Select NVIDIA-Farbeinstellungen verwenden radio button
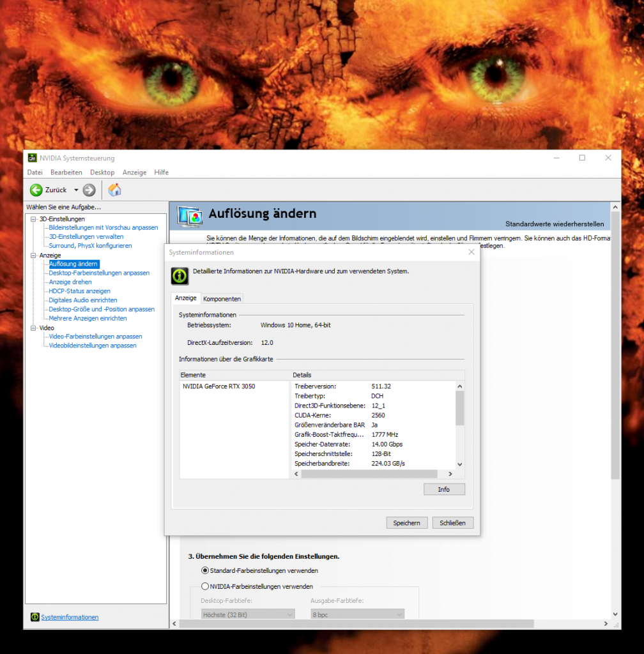 [205, 586]
